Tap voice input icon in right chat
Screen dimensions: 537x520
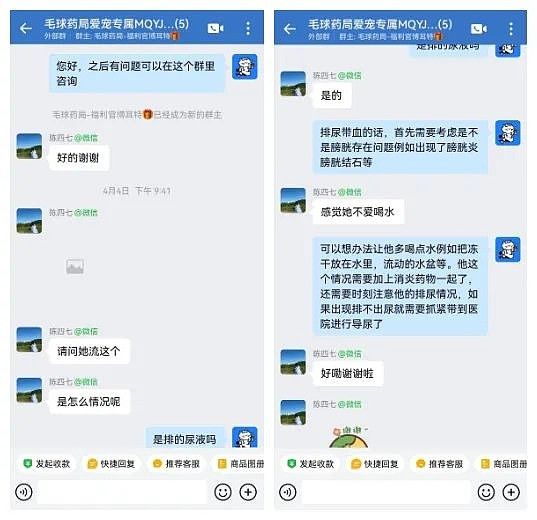coord(288,492)
